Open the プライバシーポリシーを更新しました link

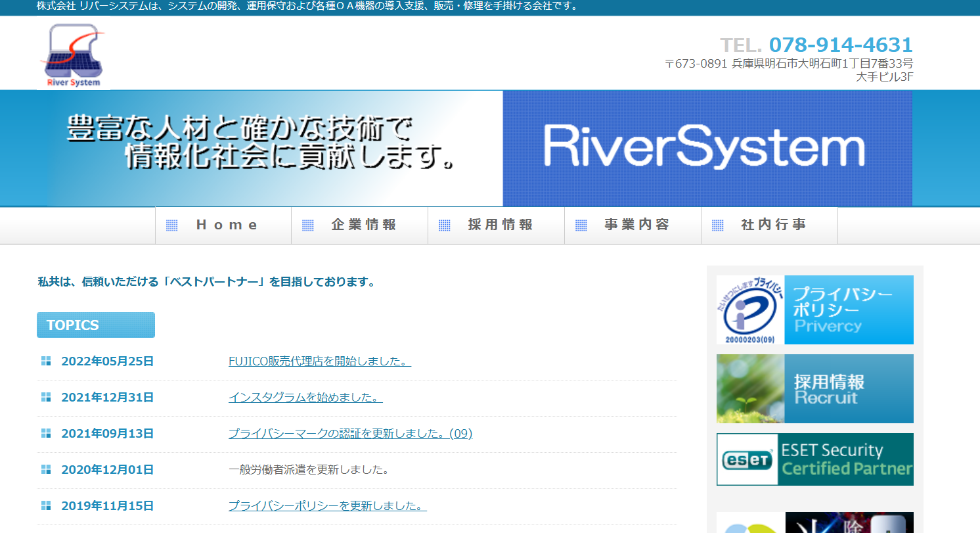[x=328, y=505]
